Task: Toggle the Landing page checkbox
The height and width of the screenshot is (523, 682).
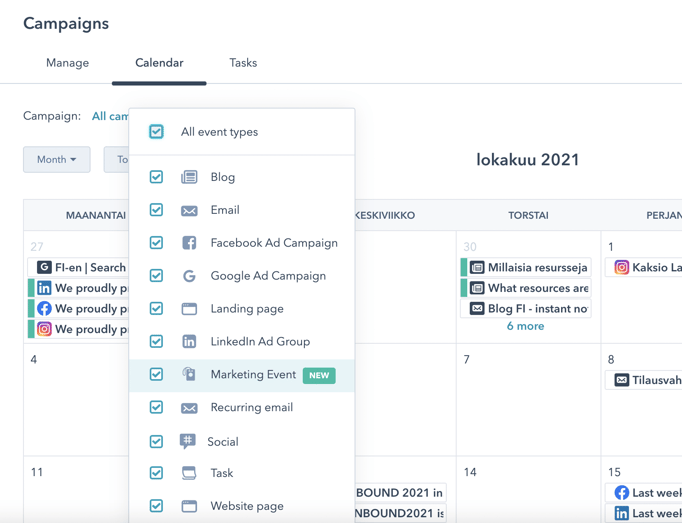Action: click(156, 308)
